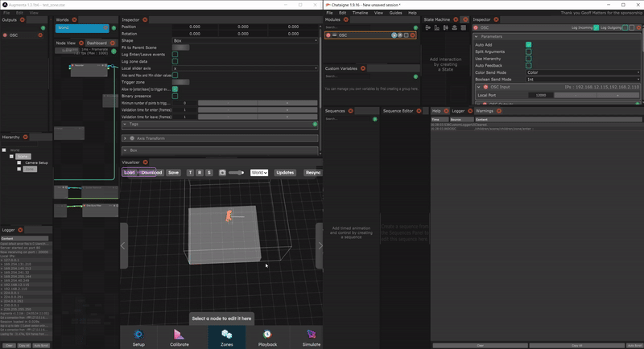
Task: Open the Shape dropdown set to Box
Action: point(245,40)
